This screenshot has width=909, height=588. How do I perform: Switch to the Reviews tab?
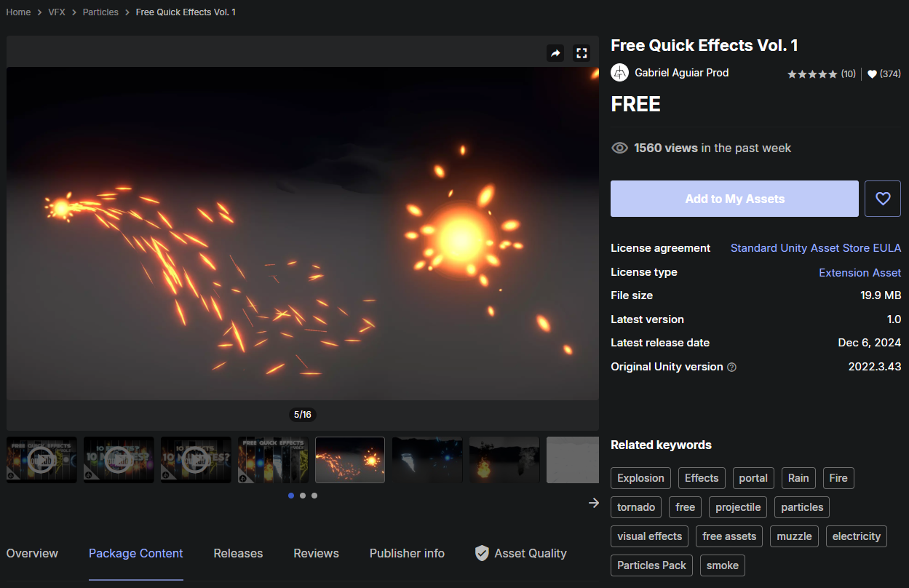pyautogui.click(x=316, y=553)
